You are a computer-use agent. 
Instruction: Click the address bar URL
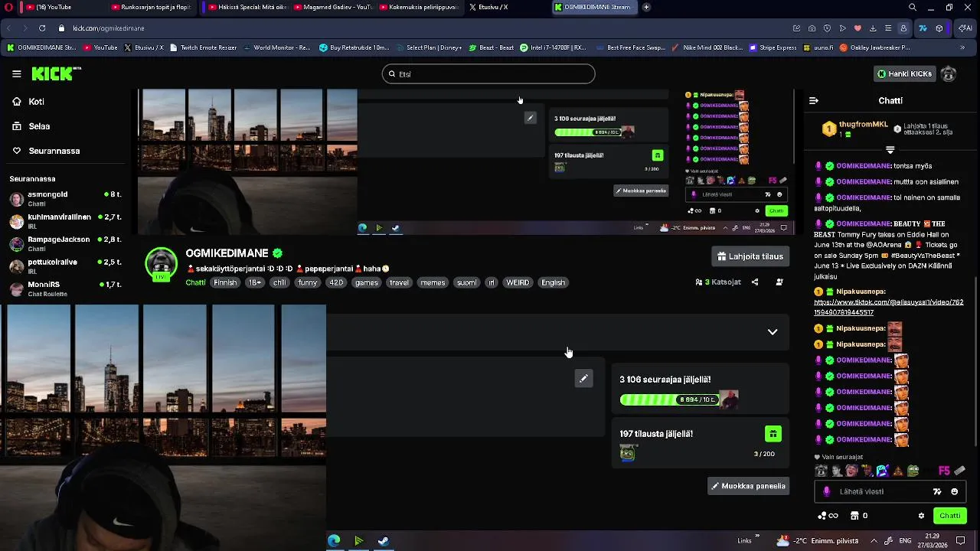click(x=108, y=28)
